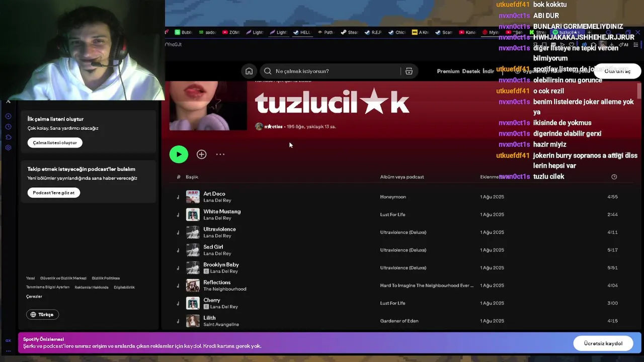The image size is (644, 362).
Task: Save playlist with the plus circle icon
Action: [201, 154]
